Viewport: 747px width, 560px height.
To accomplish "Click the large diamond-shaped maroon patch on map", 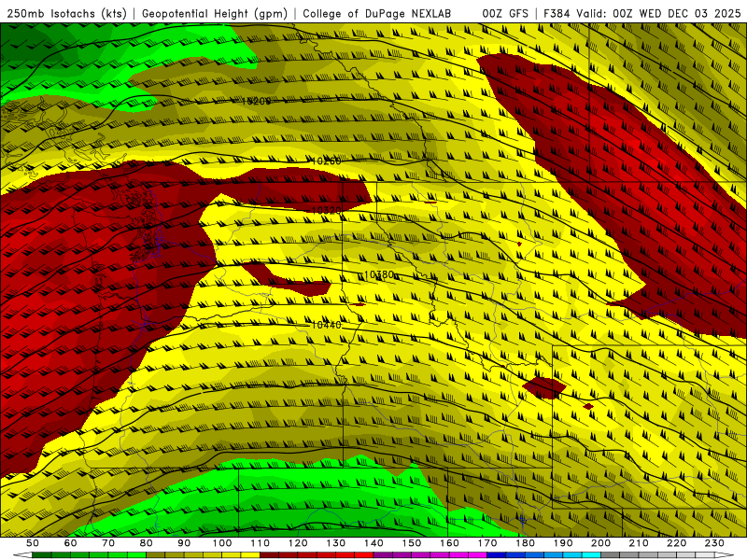I will coord(544,387).
